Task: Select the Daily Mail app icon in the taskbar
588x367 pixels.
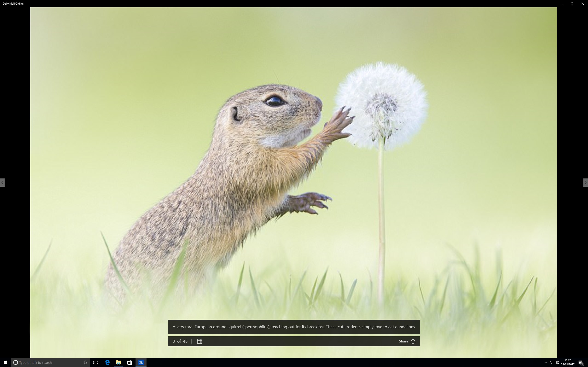Action: tap(141, 362)
